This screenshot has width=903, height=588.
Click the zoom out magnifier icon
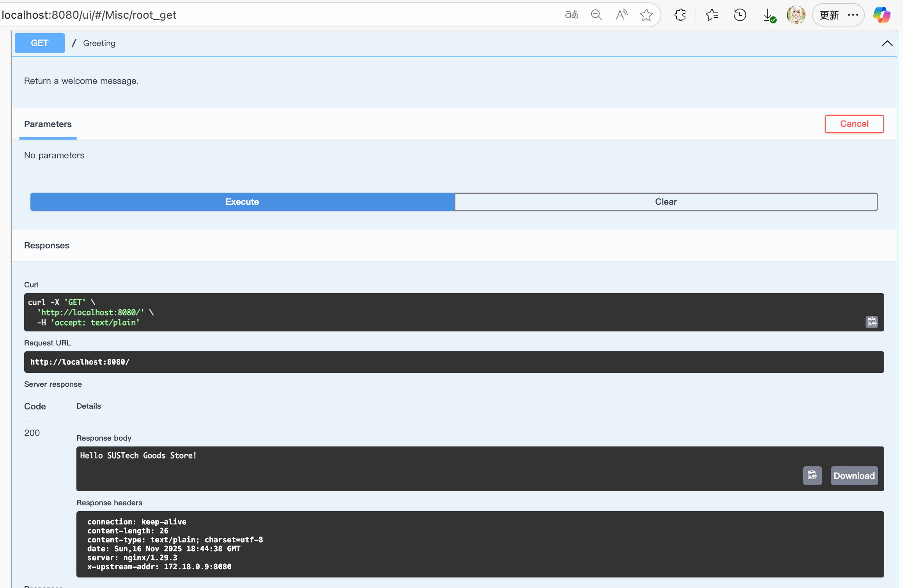[596, 15]
